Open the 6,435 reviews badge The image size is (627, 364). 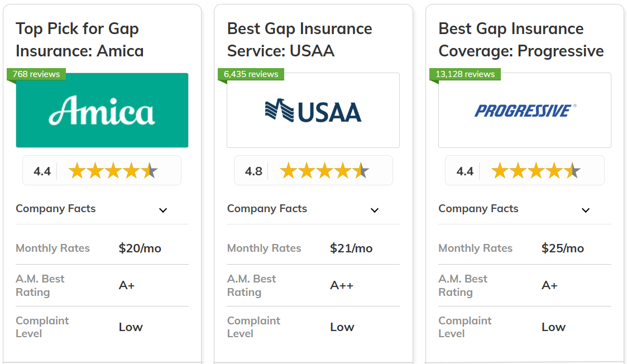click(251, 74)
